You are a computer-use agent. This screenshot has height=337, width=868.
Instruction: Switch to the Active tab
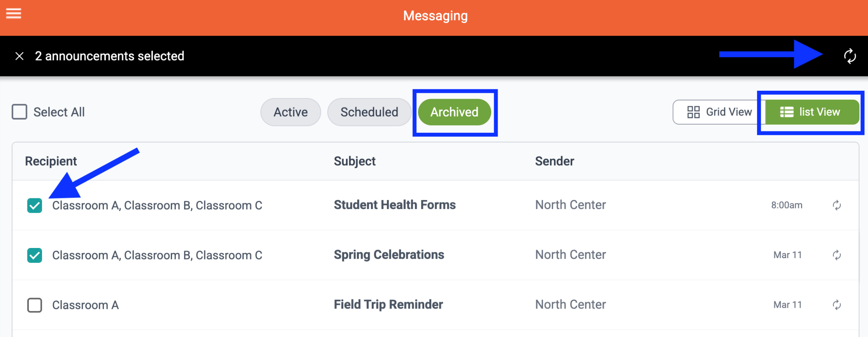(291, 112)
